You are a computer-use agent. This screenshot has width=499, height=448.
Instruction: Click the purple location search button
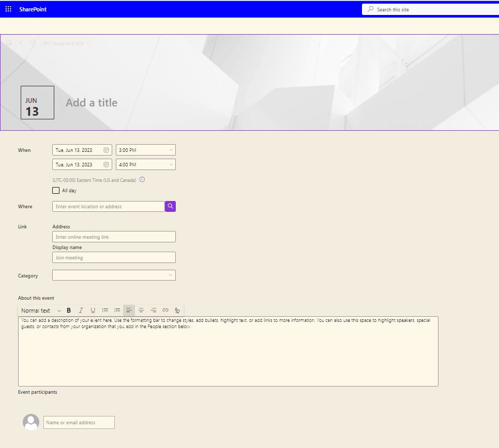coord(170,206)
